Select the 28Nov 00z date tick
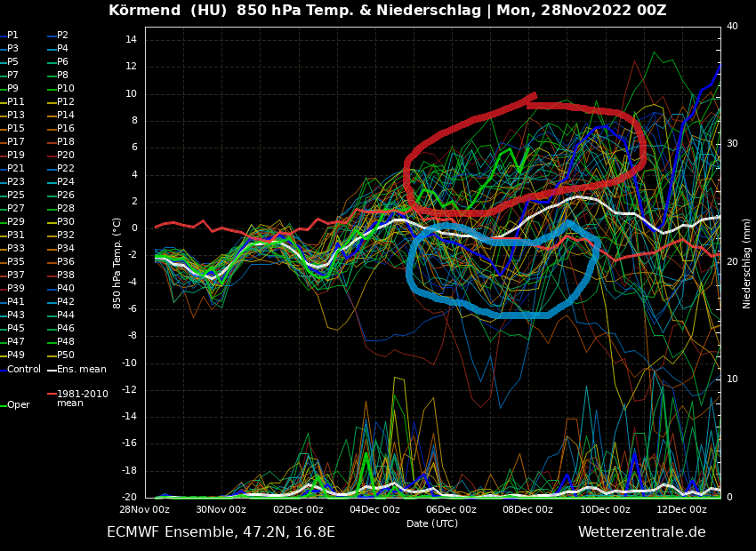 coord(145,509)
